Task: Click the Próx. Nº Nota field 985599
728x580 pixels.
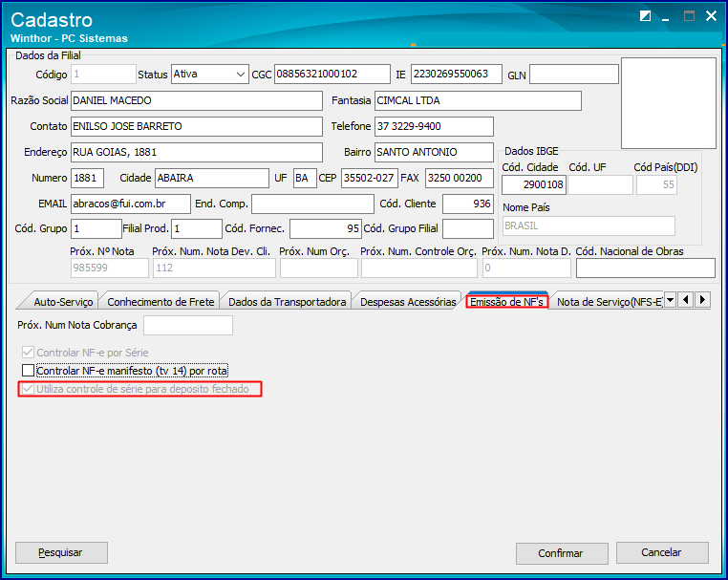Action: [x=110, y=268]
